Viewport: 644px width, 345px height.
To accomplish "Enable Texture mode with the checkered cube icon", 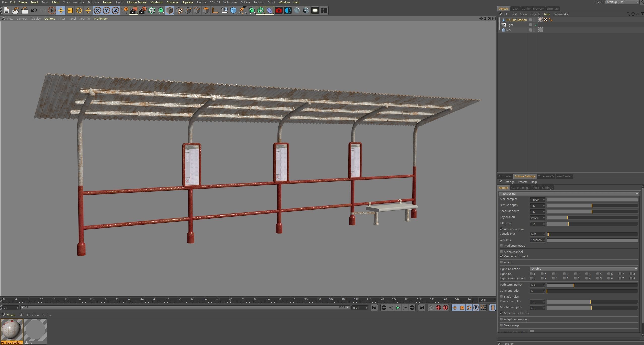I will tap(179, 10).
